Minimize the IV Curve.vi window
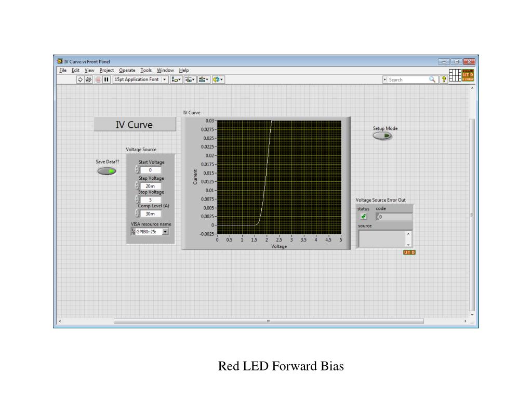Viewport: 532px width, 399px height. coord(444,62)
